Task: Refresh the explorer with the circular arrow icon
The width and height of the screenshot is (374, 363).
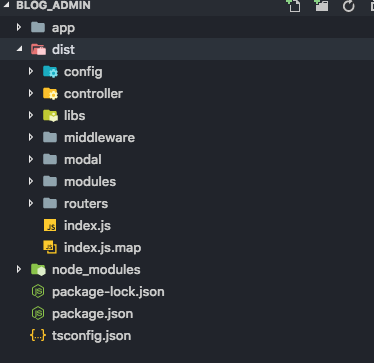Action: [x=349, y=6]
